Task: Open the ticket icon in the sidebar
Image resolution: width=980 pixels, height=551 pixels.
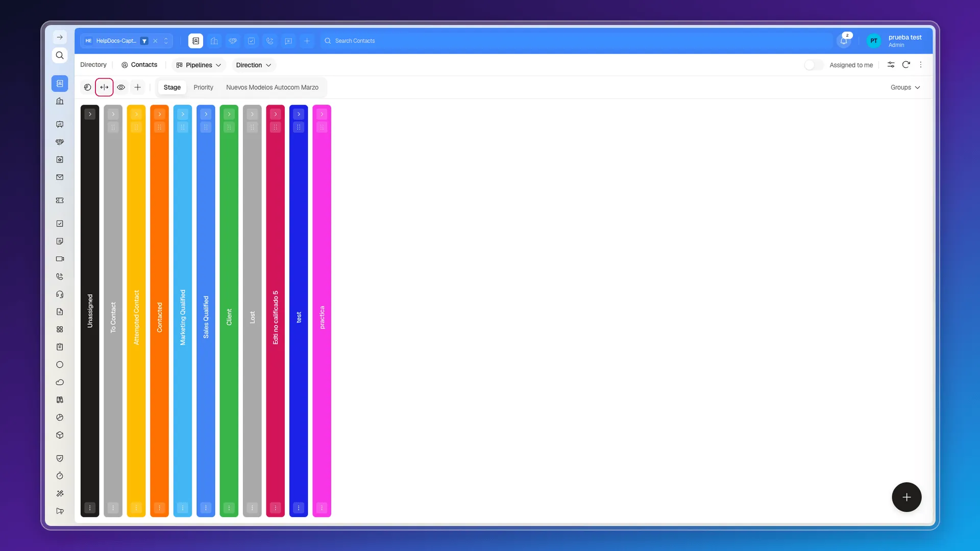Action: point(60,201)
